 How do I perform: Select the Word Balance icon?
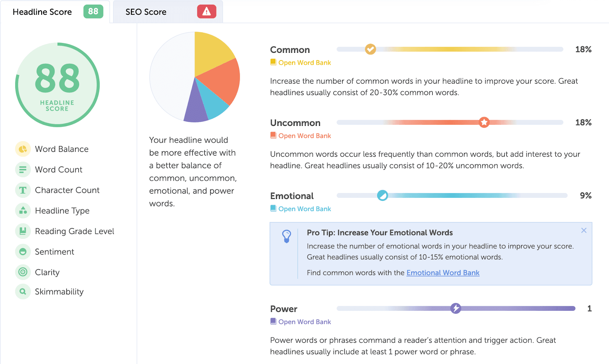tap(23, 149)
